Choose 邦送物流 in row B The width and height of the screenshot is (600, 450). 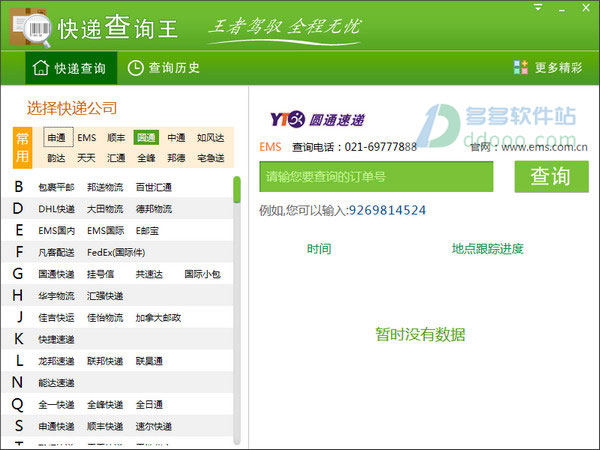coord(105,187)
